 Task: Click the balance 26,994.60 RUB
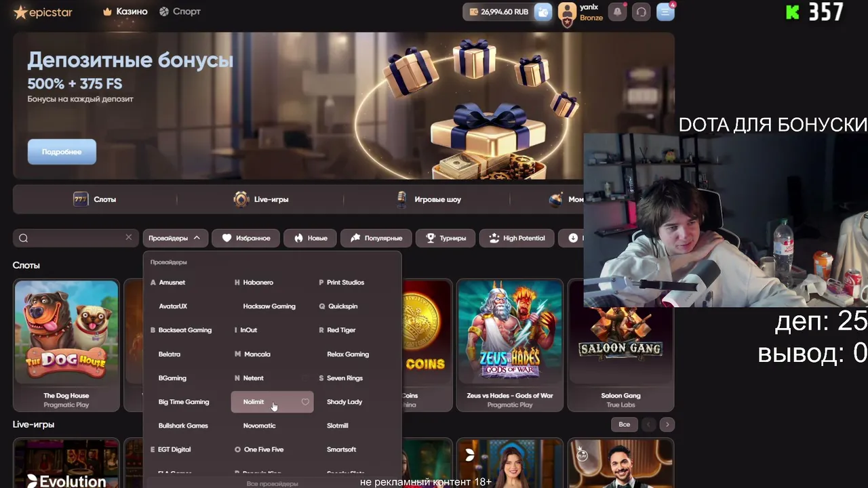click(x=498, y=12)
